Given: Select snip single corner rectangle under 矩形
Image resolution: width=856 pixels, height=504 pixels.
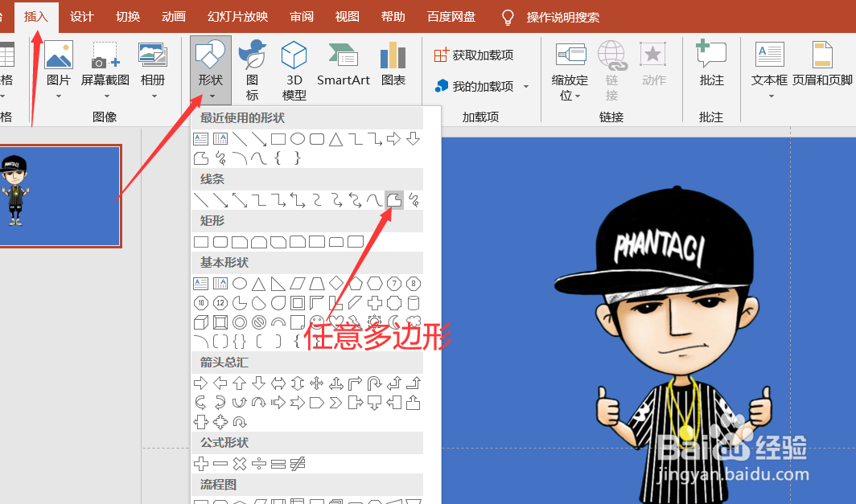Looking at the screenshot, I should point(240,242).
